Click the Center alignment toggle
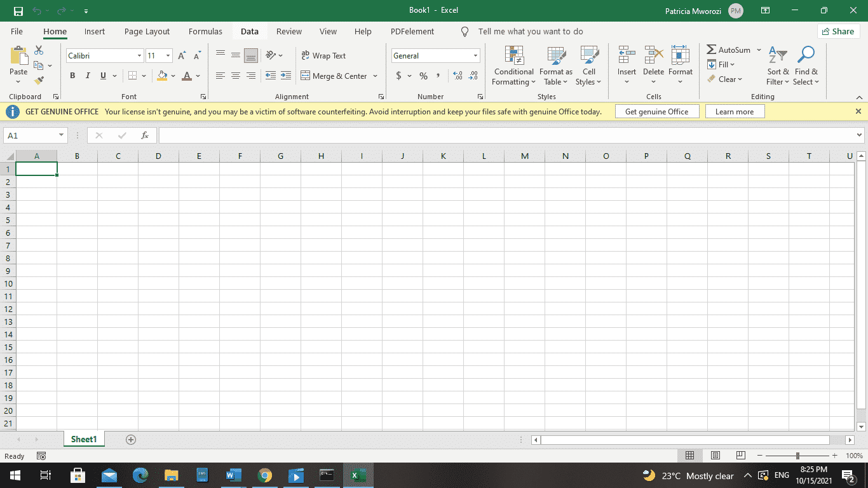 coord(235,76)
